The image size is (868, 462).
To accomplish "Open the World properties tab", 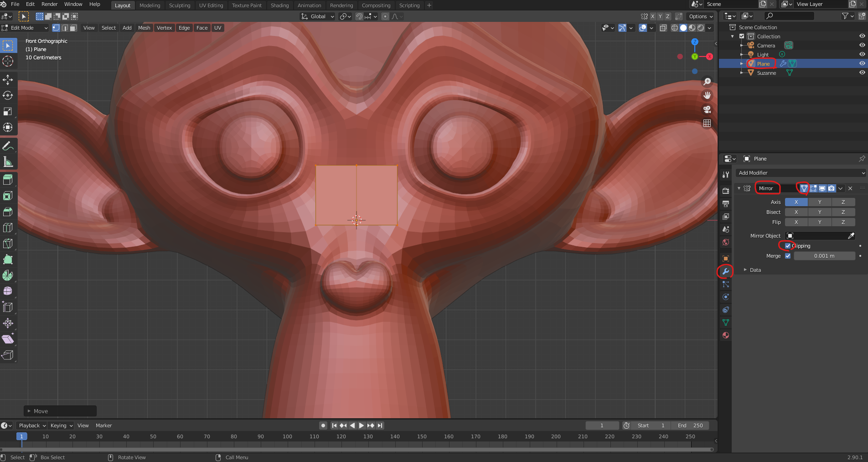I will pyautogui.click(x=726, y=242).
